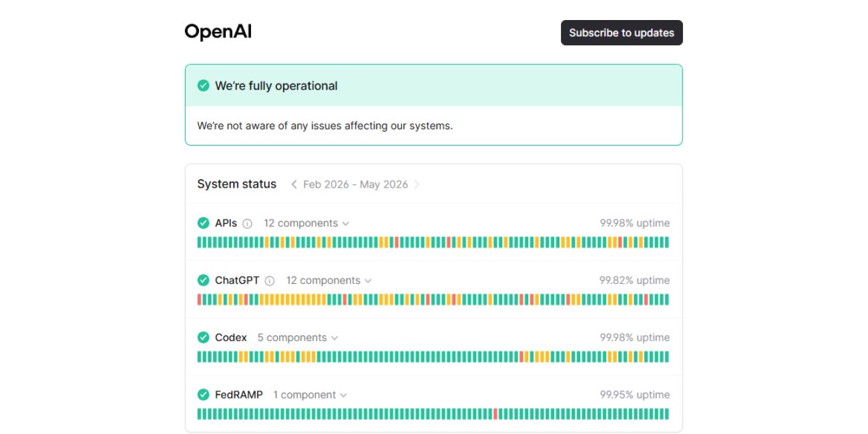Go to next date range with right chevron
The width and height of the screenshot is (868, 434).
417,184
